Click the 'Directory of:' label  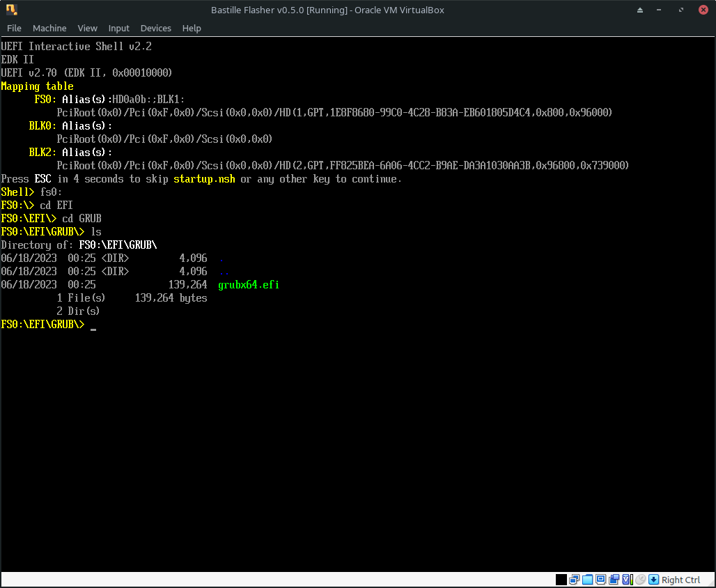tap(37, 245)
